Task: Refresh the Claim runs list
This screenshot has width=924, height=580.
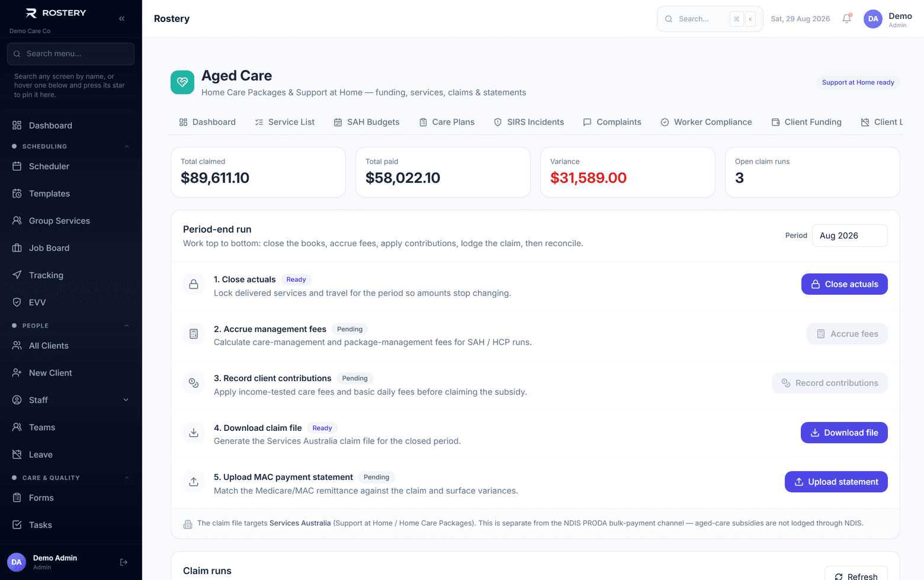Action: point(856,575)
